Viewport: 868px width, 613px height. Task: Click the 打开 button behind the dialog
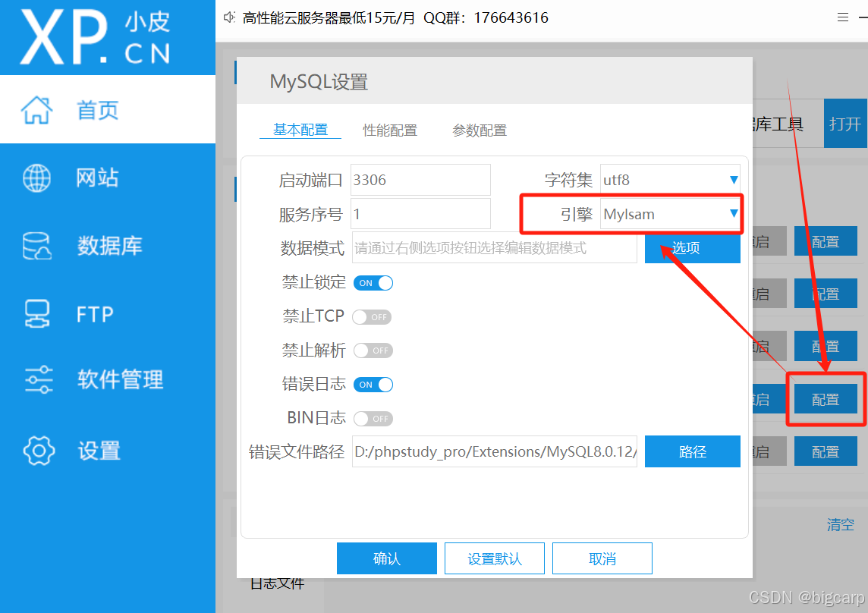click(x=845, y=124)
